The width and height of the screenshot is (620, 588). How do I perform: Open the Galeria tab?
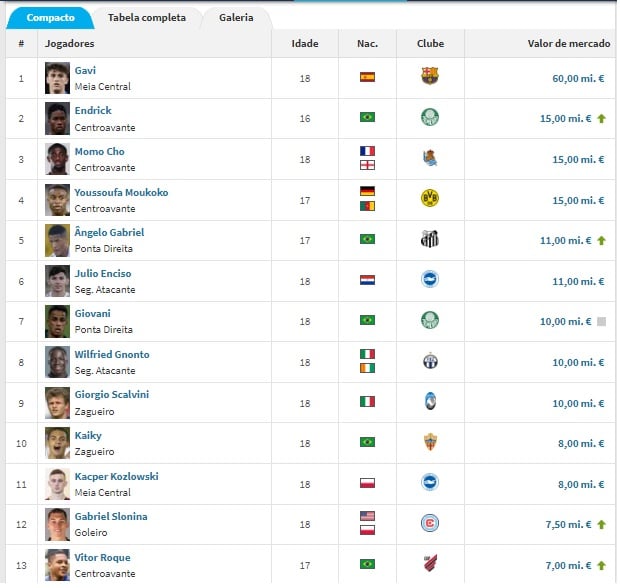(236, 18)
